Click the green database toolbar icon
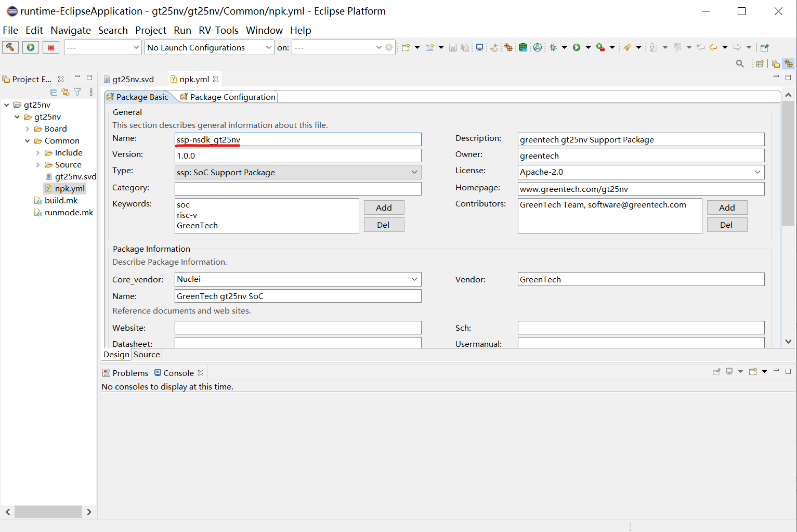Screen dimensions: 797x532 (x=523, y=47)
